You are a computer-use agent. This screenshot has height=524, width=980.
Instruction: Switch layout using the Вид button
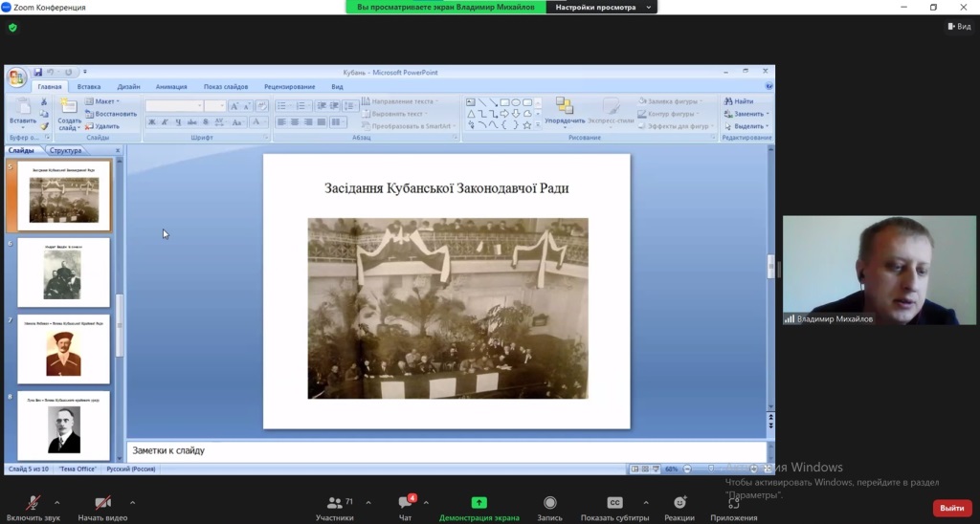click(957, 27)
